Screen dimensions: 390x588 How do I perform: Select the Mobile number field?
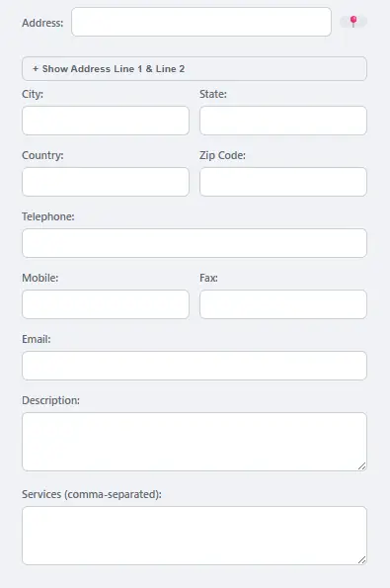pos(106,304)
